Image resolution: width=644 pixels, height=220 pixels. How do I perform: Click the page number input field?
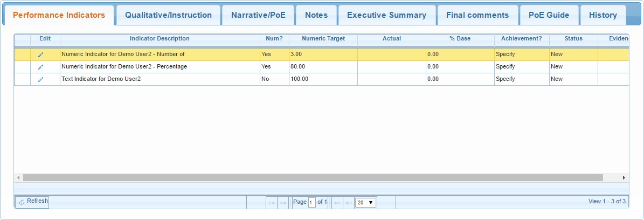[311, 203]
